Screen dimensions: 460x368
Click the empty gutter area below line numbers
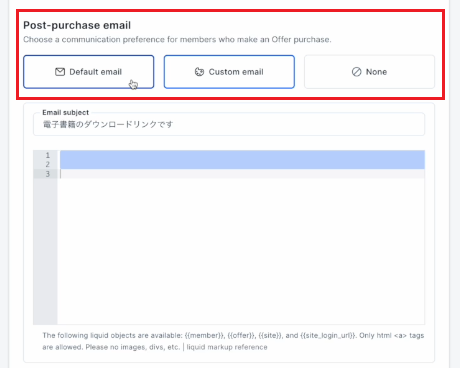coord(45,251)
